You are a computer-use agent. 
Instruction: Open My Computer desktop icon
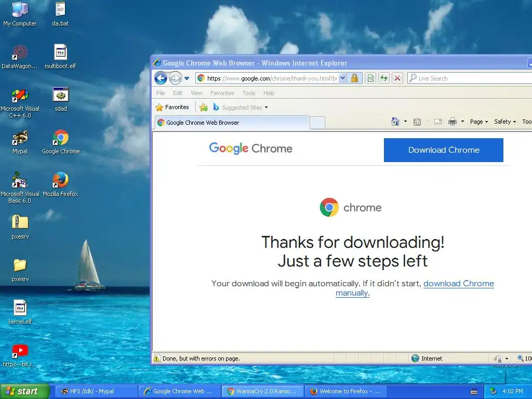click(20, 14)
